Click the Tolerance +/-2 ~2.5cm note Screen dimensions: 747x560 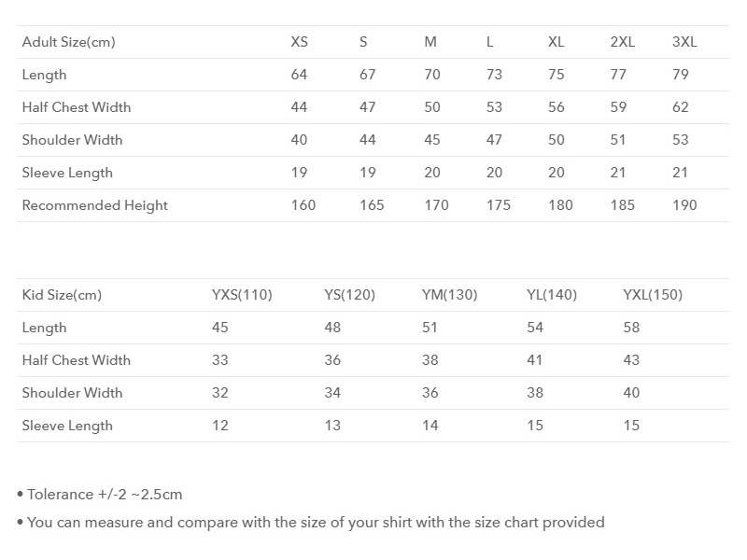pyautogui.click(x=105, y=495)
